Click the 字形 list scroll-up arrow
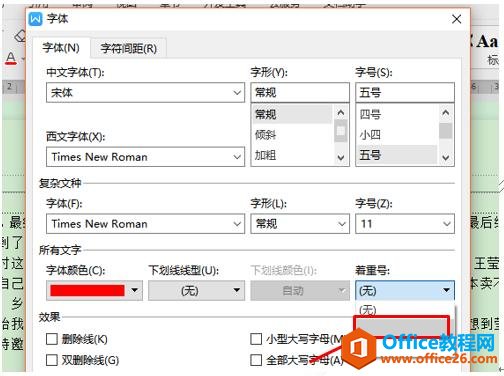Screen dimensions: 504x376 point(341,113)
